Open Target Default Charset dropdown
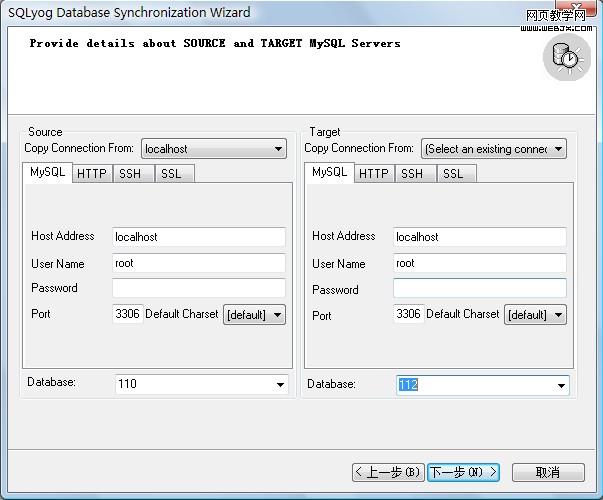603x500 pixels. [535, 315]
